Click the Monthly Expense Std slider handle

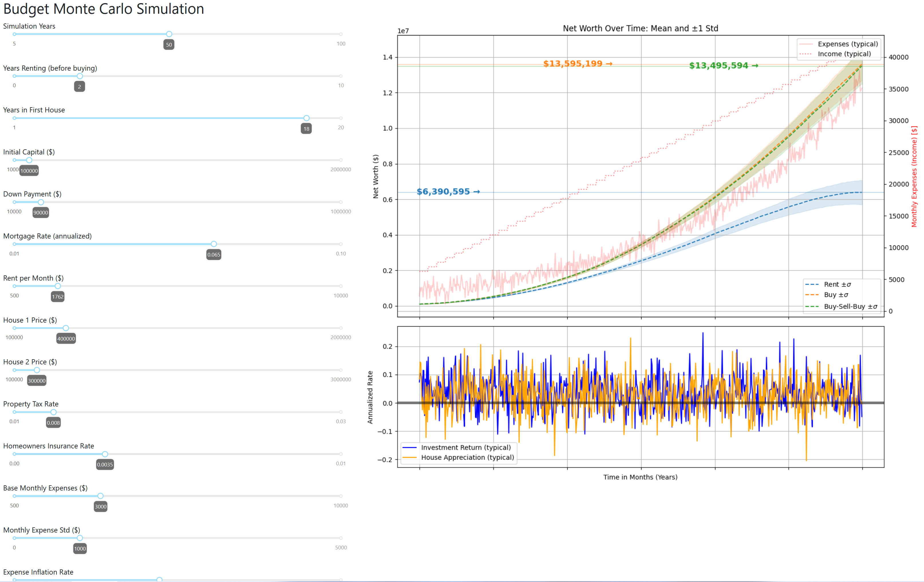click(x=80, y=538)
